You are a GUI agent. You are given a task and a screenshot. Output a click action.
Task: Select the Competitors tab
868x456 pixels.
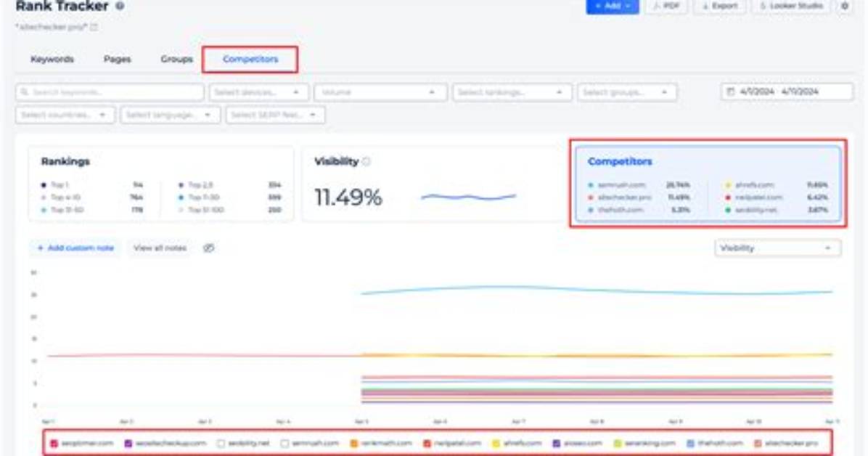[x=250, y=60]
